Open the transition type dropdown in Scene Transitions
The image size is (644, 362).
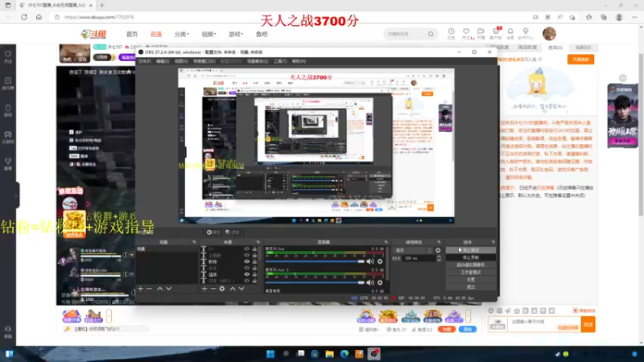point(413,250)
